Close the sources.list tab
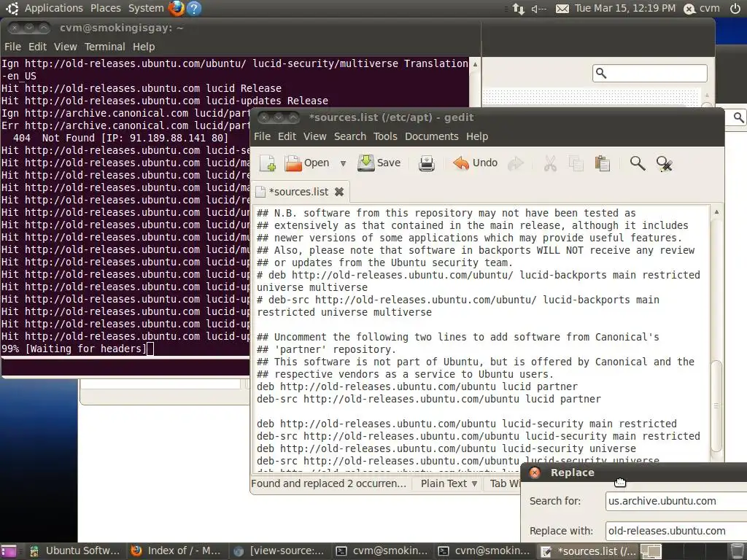The height and width of the screenshot is (560, 747). (x=339, y=192)
